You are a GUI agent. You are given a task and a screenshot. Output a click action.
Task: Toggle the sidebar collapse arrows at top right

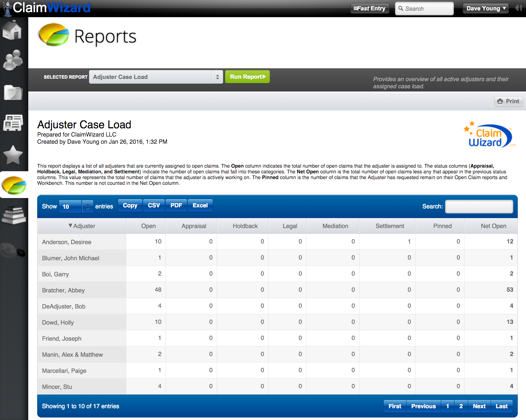point(518,8)
